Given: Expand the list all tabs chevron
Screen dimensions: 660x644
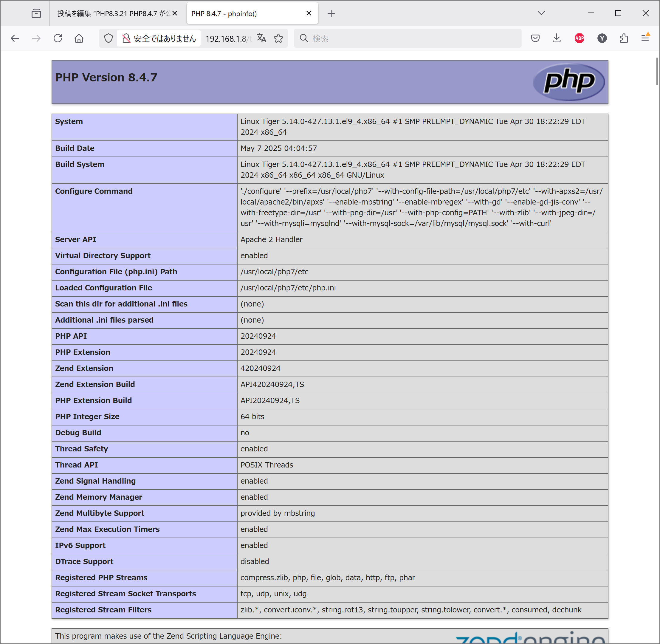Looking at the screenshot, I should pyautogui.click(x=541, y=13).
